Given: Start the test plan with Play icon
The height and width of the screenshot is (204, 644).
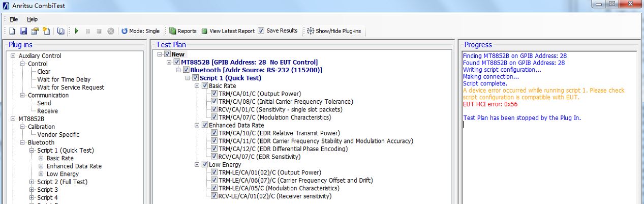Looking at the screenshot, I should (x=76, y=31).
